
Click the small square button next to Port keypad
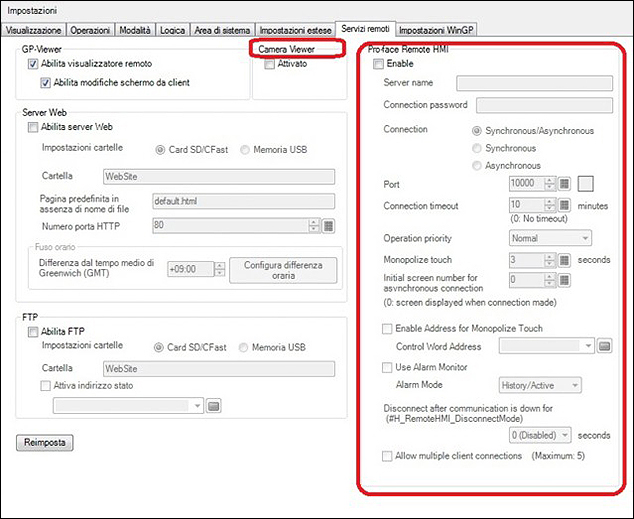click(585, 184)
